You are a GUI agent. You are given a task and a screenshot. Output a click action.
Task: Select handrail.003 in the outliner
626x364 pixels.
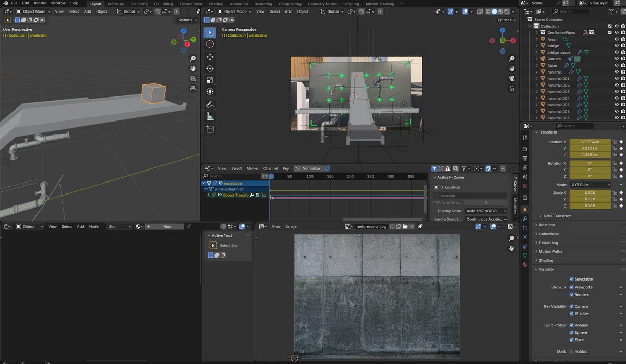tap(558, 92)
